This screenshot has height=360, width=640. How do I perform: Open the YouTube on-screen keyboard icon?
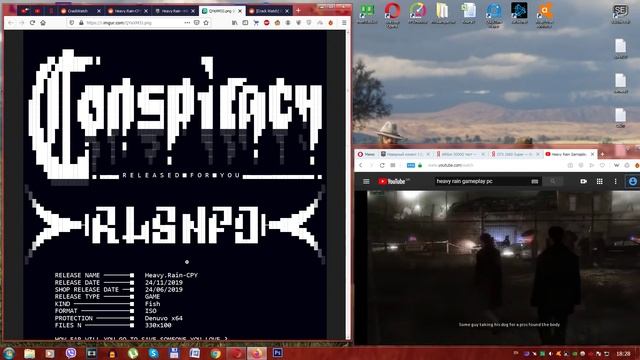[x=535, y=181]
